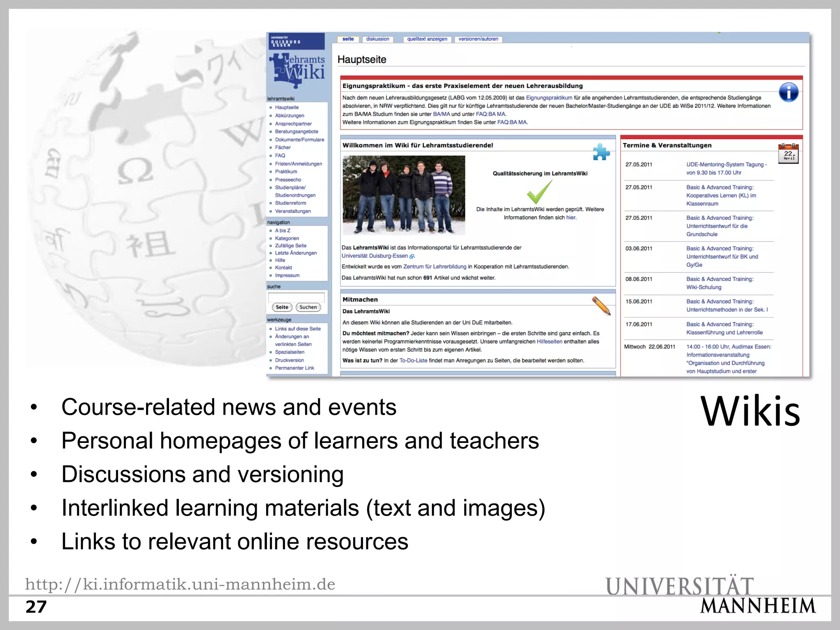Open the Permanenter Link entry

click(x=294, y=368)
